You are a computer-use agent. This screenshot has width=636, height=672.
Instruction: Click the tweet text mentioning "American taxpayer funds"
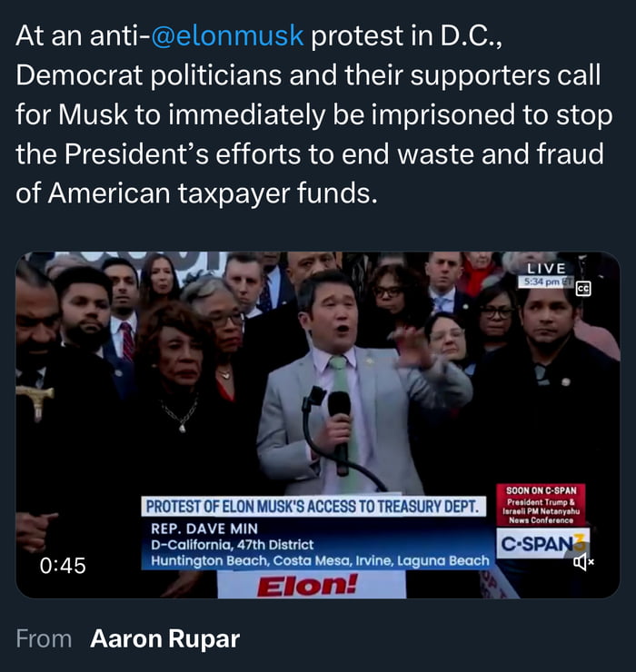(195, 194)
